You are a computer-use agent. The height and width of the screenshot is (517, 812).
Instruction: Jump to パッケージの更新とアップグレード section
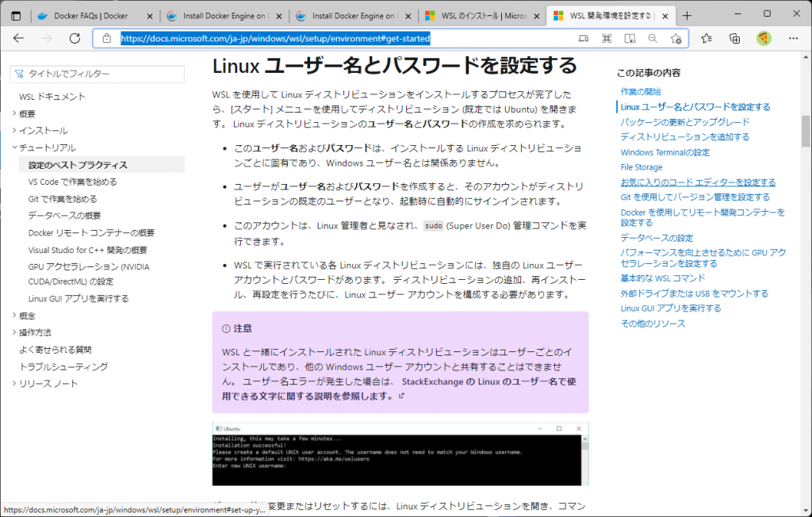tap(685, 122)
